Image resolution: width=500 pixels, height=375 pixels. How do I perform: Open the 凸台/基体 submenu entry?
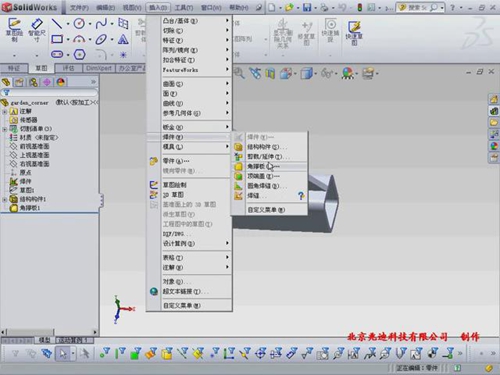coord(189,21)
